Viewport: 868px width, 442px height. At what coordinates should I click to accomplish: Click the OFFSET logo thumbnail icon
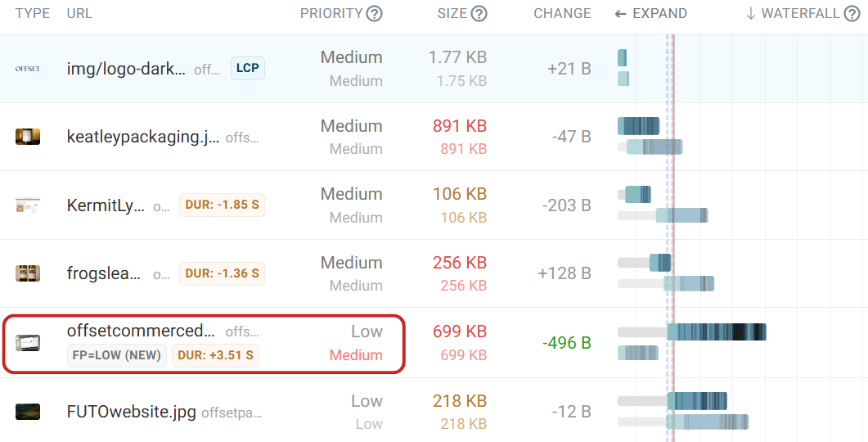(x=28, y=69)
